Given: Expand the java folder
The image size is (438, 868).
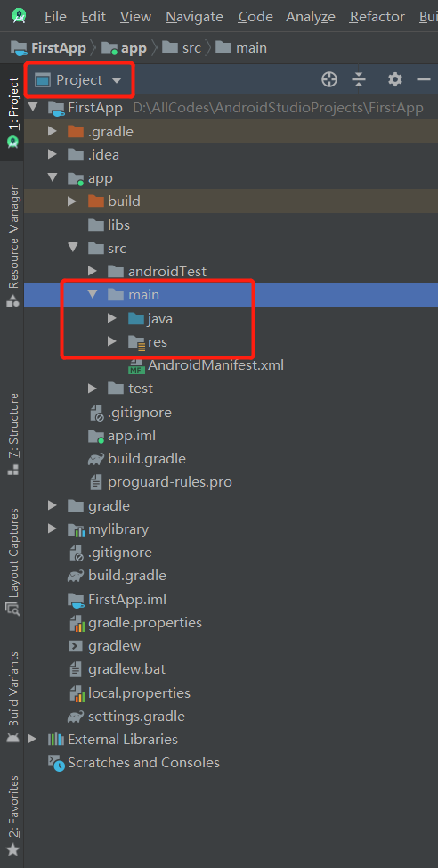Looking at the screenshot, I should [112, 318].
